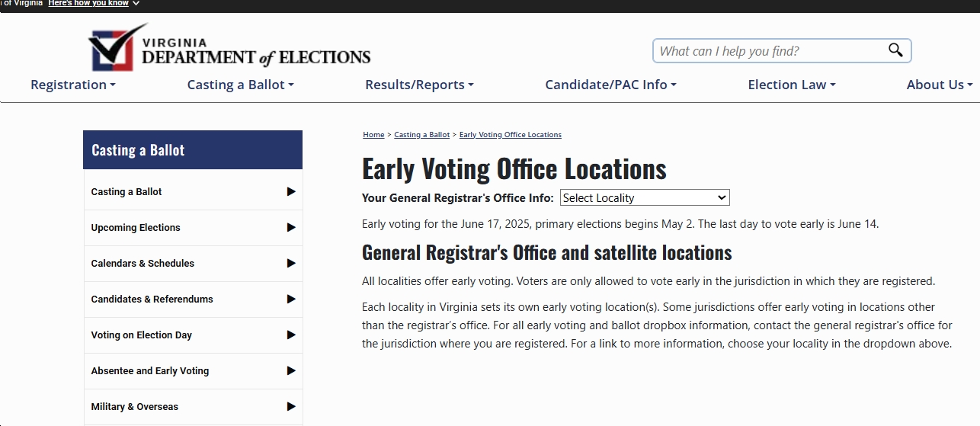Click the Virginia Department of Elections logo
This screenshot has width=980, height=426.
coord(229,48)
